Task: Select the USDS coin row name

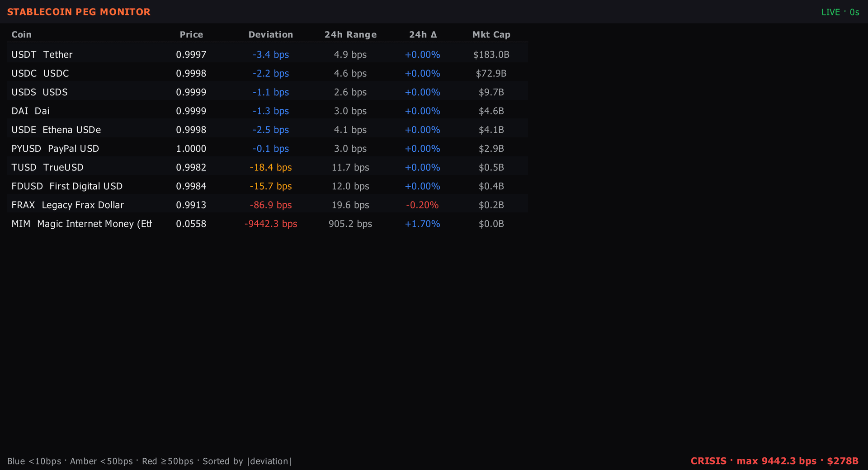Action: 39,92
